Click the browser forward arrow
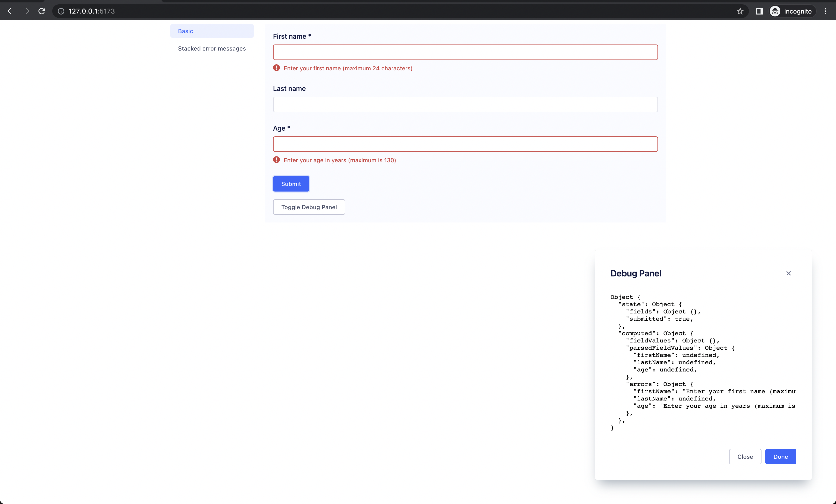The width and height of the screenshot is (836, 504). pyautogui.click(x=26, y=11)
